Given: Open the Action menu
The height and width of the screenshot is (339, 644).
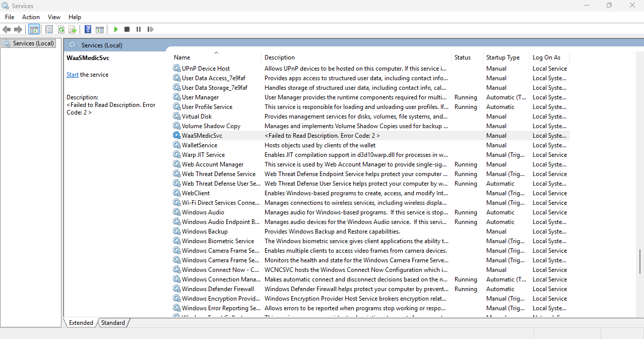Looking at the screenshot, I should (x=31, y=17).
